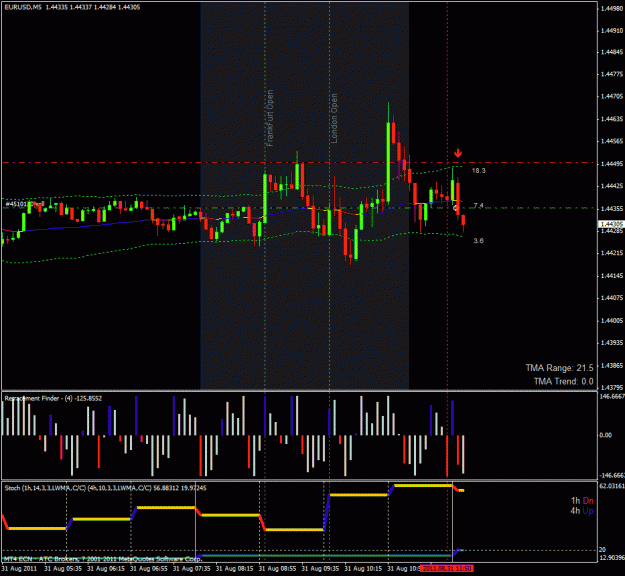Click the 1.44495 price axis label
Image resolution: width=625 pixels, height=576 pixels.
pyautogui.click(x=612, y=164)
